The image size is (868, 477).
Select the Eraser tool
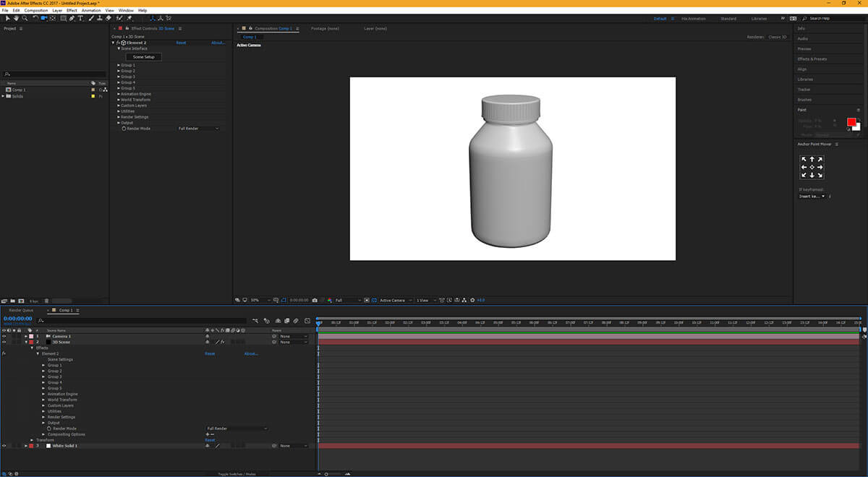pyautogui.click(x=108, y=18)
